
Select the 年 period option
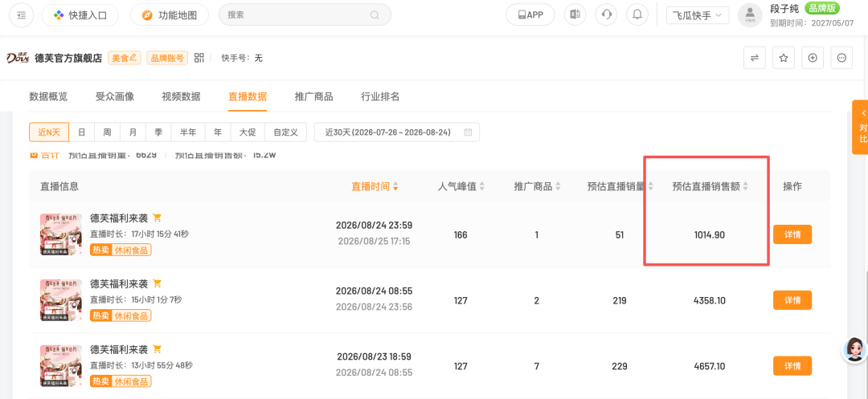point(218,132)
